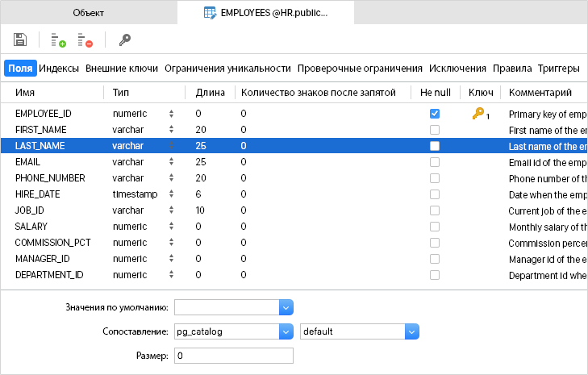Screen dimensions: 588x375
Task: Click the Primary key toolbar icon
Action: [x=124, y=40]
